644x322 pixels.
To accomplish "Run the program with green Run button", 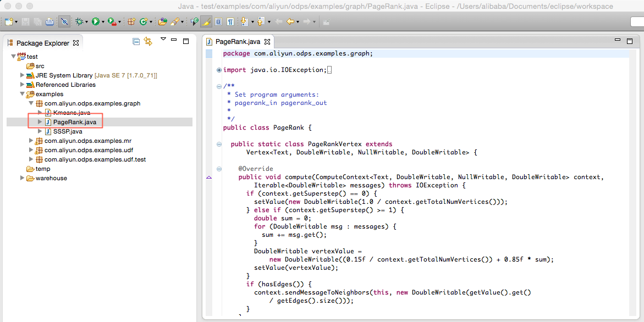I will pyautogui.click(x=95, y=22).
